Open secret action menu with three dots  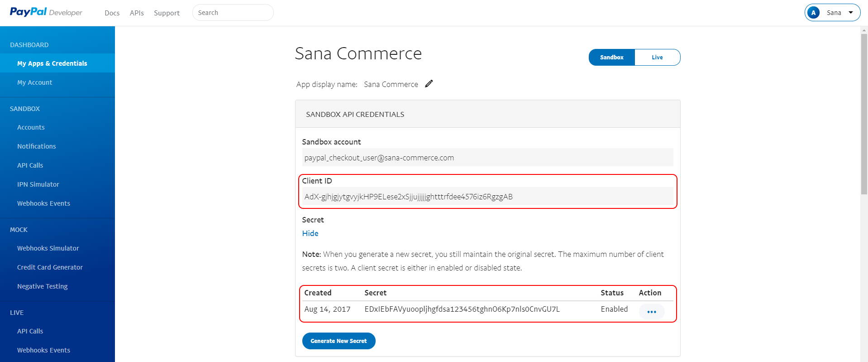(652, 312)
